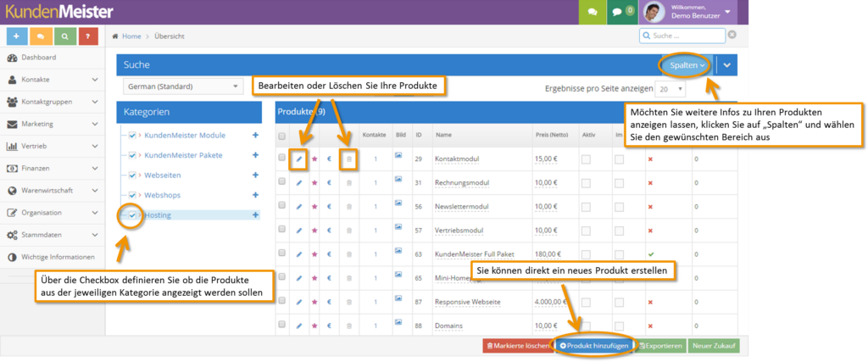Tick the row checkbox for Rechnungsmodul
This screenshot has width=868, height=362.
pyautogui.click(x=281, y=181)
